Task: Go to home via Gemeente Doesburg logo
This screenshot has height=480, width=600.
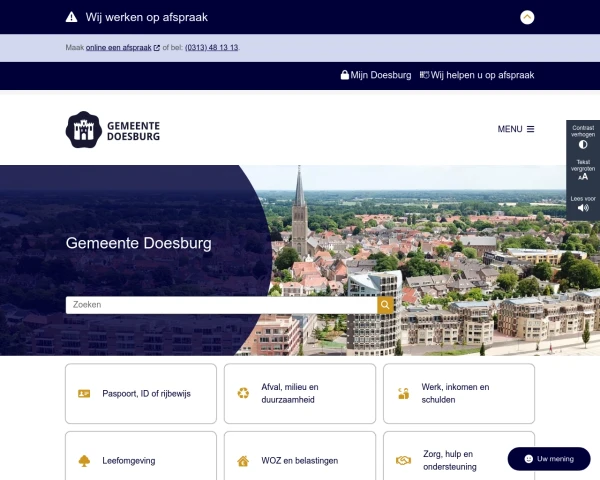Action: pyautogui.click(x=113, y=130)
